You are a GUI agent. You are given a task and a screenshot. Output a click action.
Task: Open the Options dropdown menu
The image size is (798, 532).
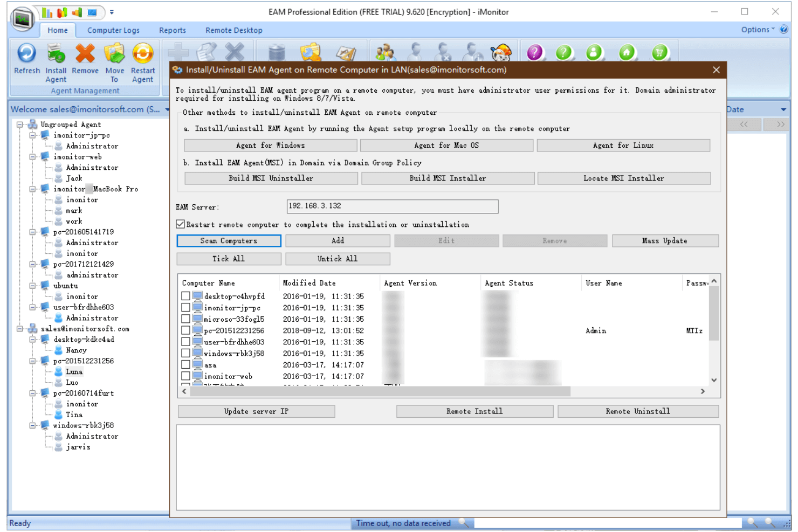pos(758,30)
